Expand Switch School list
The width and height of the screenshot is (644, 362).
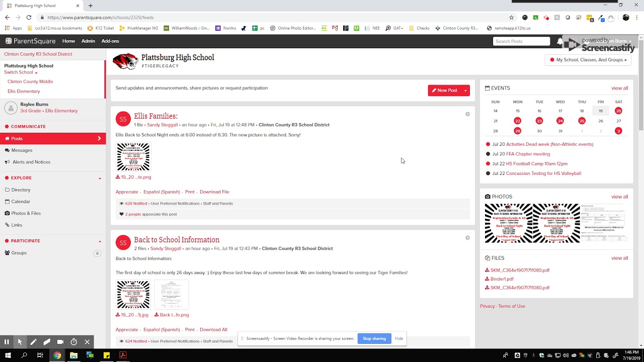(21, 72)
